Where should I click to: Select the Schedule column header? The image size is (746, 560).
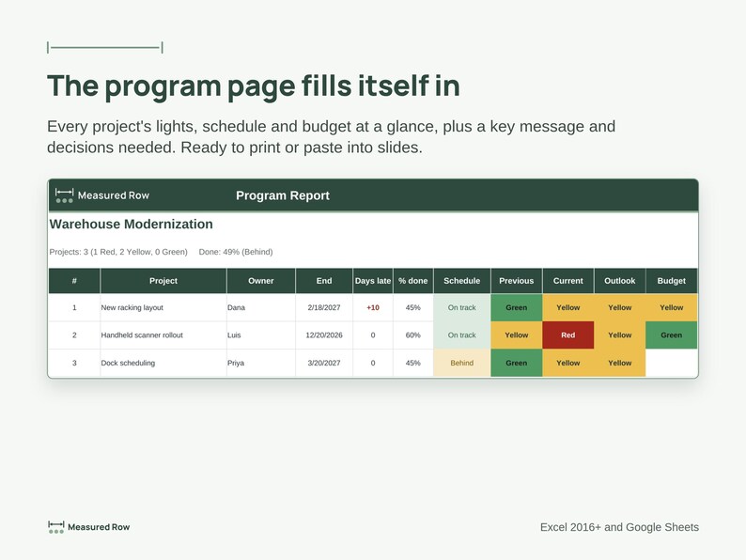(462, 281)
